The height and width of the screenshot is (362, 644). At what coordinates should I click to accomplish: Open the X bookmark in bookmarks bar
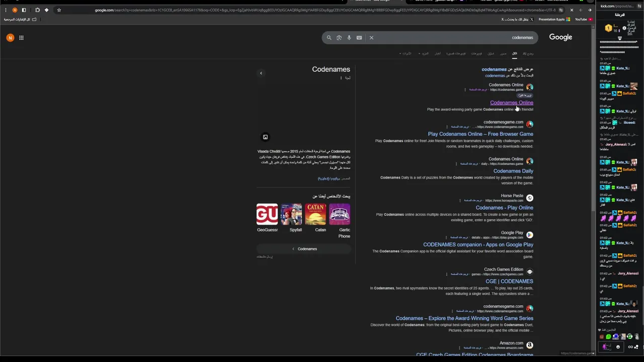517,20
